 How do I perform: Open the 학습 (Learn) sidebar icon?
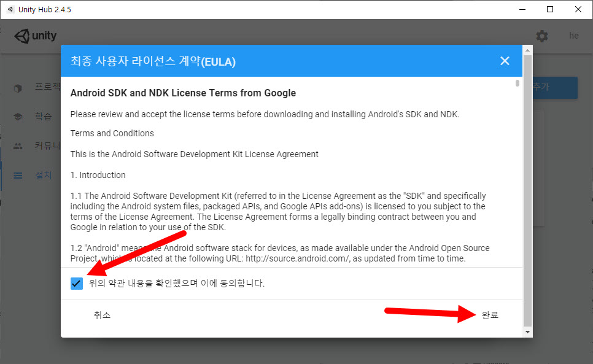click(x=18, y=117)
